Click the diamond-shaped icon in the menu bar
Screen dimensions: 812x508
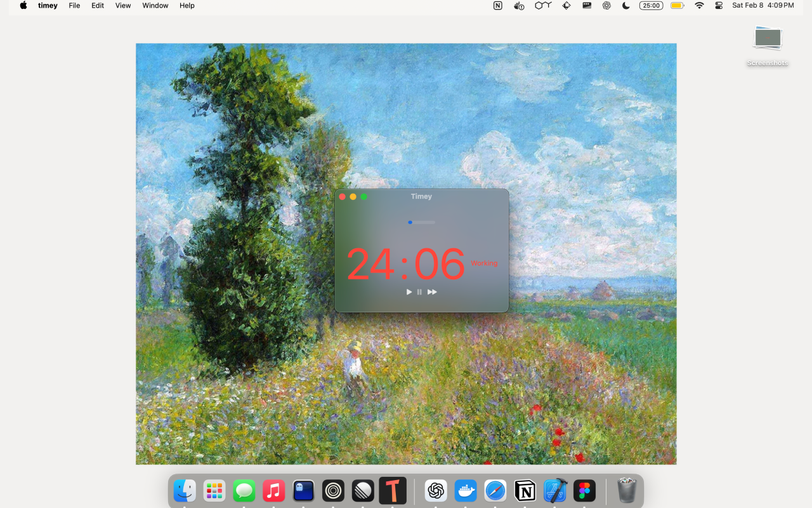point(567,6)
